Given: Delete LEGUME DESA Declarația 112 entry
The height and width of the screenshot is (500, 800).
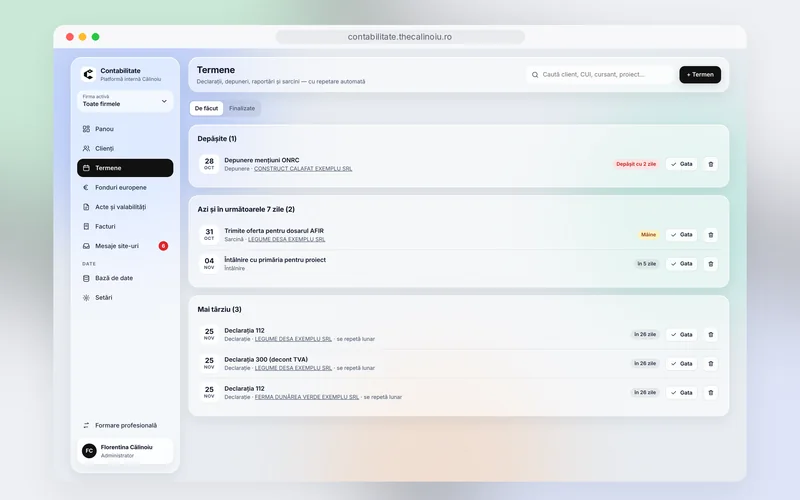Looking at the screenshot, I should [x=711, y=335].
